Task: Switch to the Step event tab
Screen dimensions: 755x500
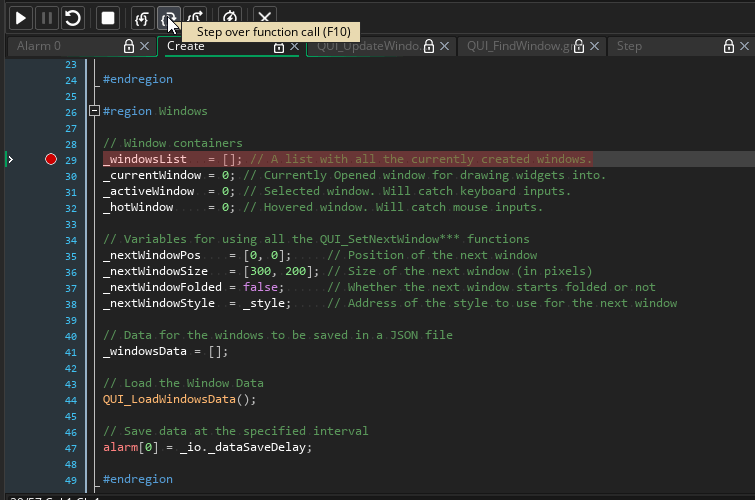Action: (630, 47)
